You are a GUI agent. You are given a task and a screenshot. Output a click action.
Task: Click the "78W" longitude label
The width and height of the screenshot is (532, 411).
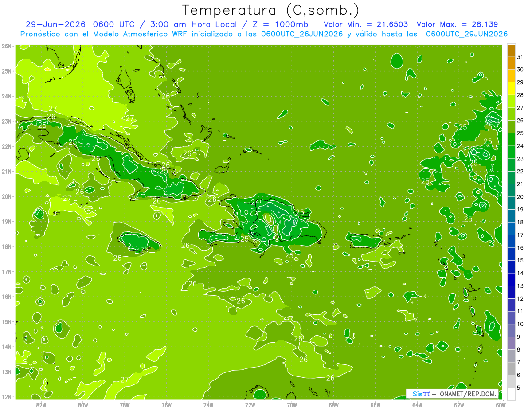[x=125, y=405]
